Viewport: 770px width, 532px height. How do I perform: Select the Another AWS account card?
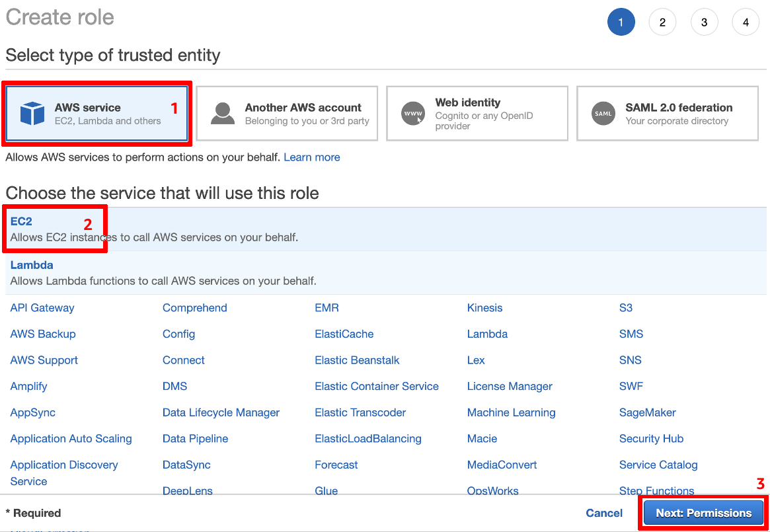click(x=287, y=114)
